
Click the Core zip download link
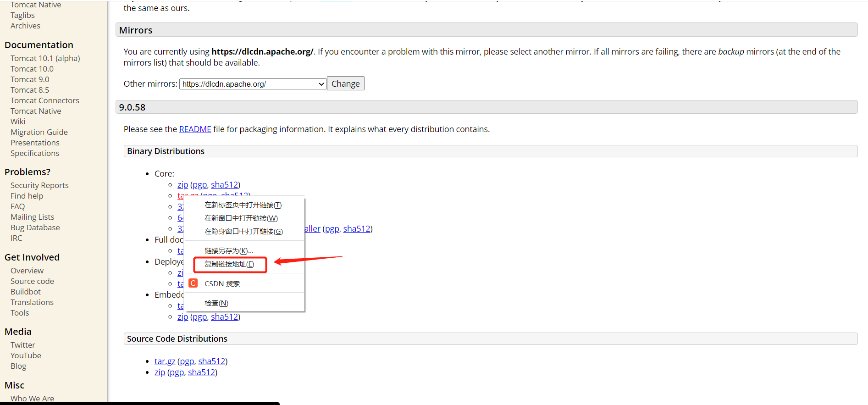[182, 185]
